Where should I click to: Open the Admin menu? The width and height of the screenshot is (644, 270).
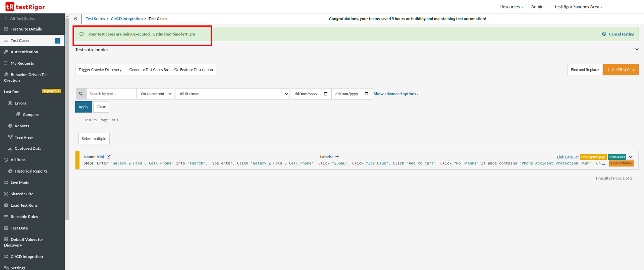coord(539,7)
